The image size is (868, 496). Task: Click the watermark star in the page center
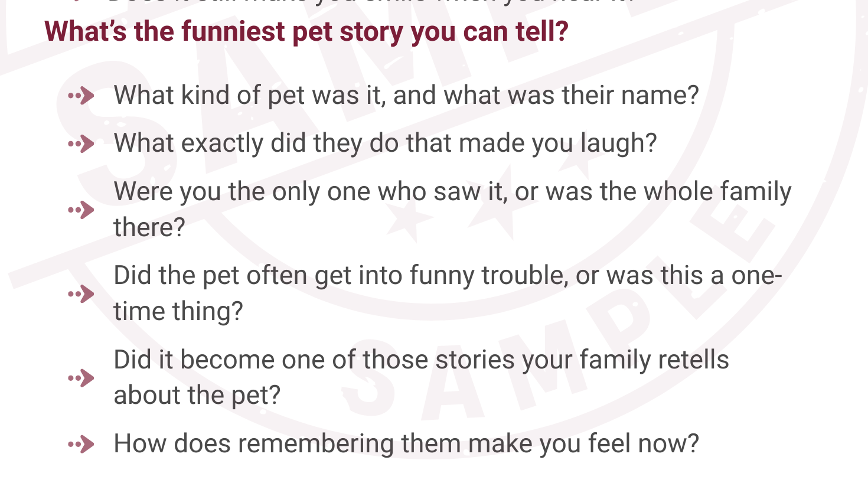[407, 220]
